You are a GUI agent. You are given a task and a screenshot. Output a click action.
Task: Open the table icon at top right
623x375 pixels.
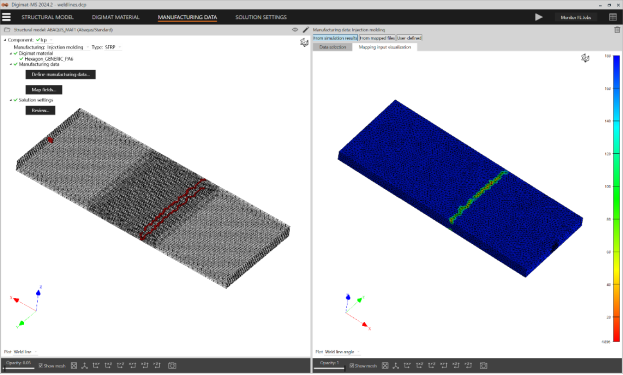pos(613,17)
